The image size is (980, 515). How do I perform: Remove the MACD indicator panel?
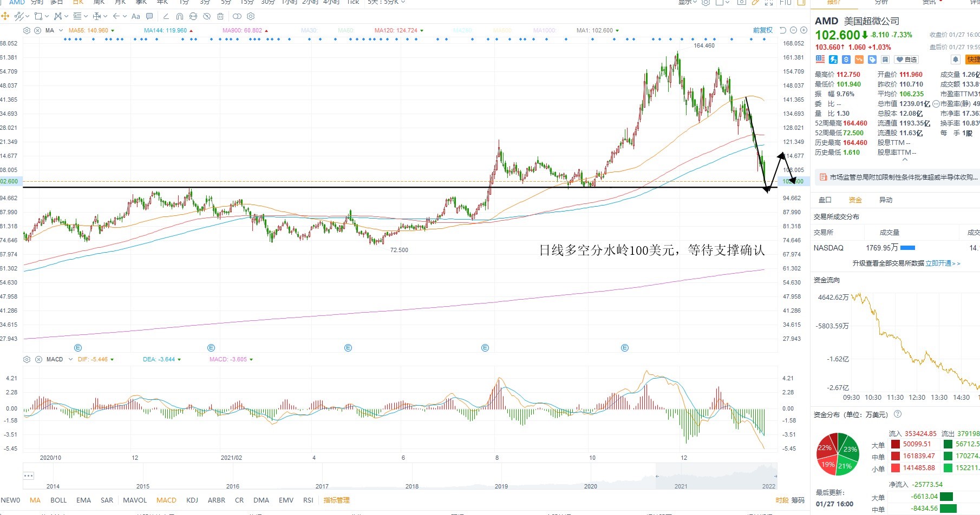point(38,359)
